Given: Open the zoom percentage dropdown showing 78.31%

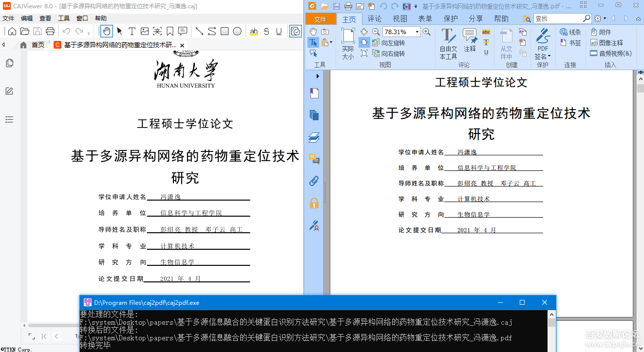Looking at the screenshot, I should pos(417,32).
